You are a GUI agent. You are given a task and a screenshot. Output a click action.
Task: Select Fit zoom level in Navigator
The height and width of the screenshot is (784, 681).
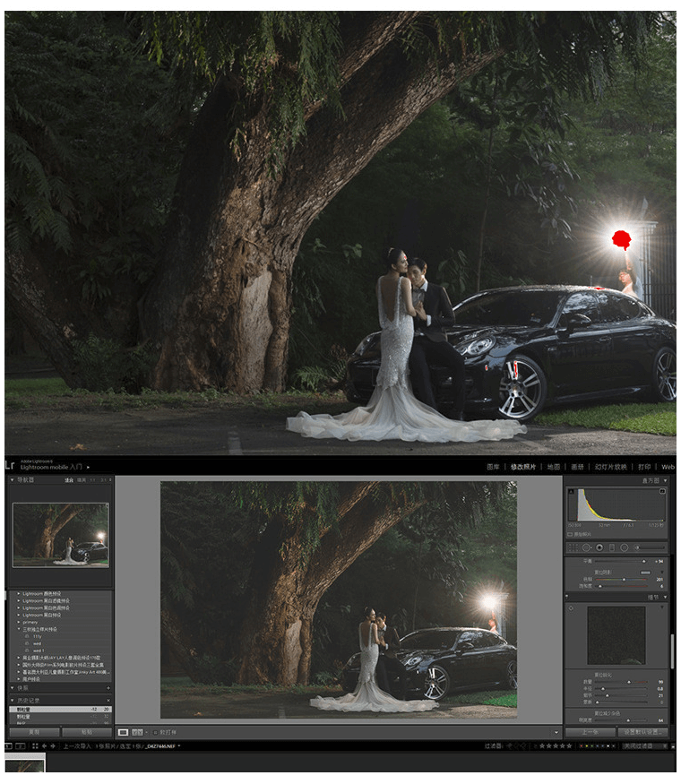(69, 480)
